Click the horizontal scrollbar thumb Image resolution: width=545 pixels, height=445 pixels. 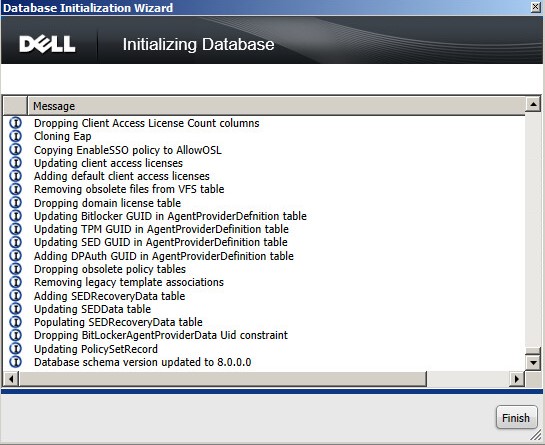point(223,379)
